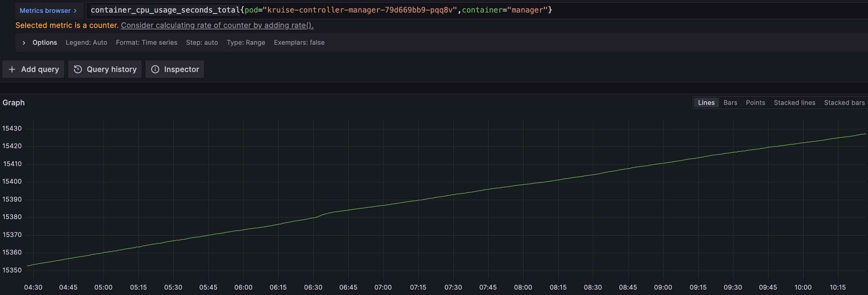
Task: Click the 15360 y-axis label
Action: (12, 252)
